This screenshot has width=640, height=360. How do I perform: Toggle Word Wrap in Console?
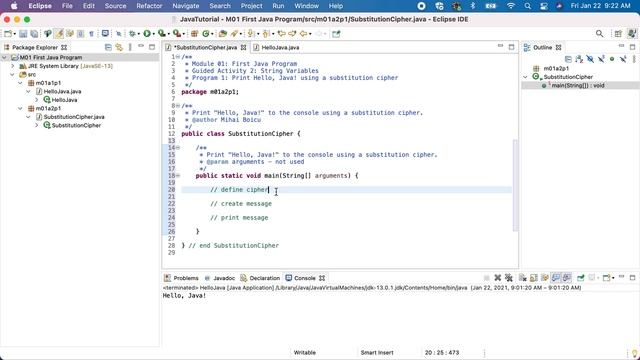[544, 278]
